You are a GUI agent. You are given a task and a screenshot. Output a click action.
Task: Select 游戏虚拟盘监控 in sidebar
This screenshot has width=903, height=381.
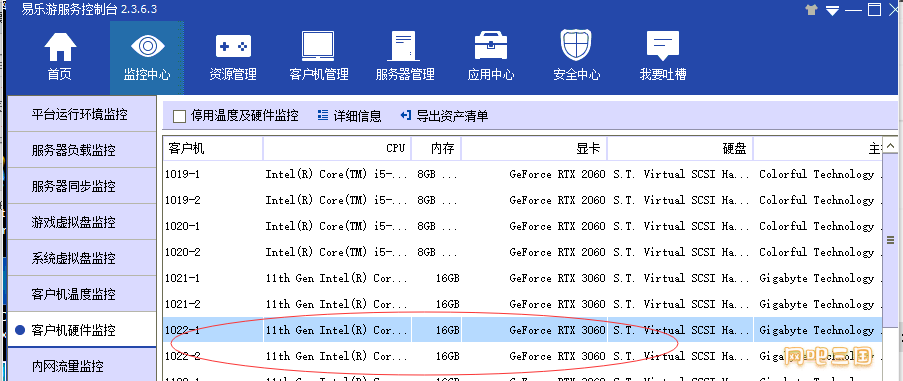pos(82,222)
